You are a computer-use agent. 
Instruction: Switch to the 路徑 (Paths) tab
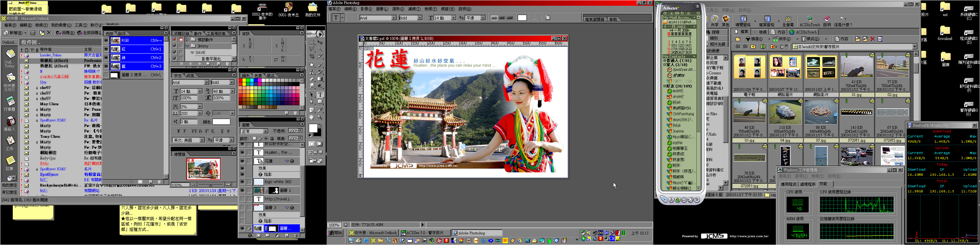(122, 33)
